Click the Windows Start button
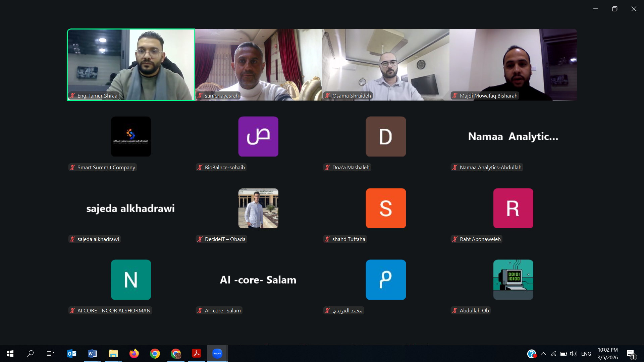The height and width of the screenshot is (362, 644). click(x=10, y=353)
